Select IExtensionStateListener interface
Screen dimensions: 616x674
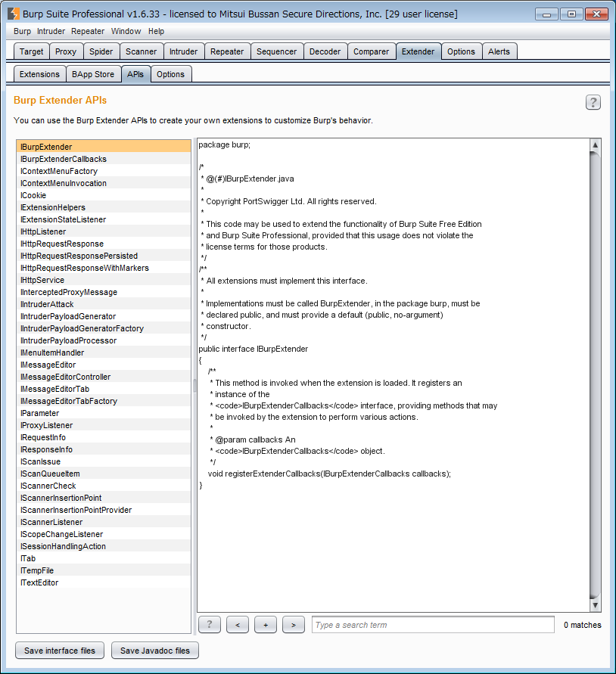coord(104,219)
